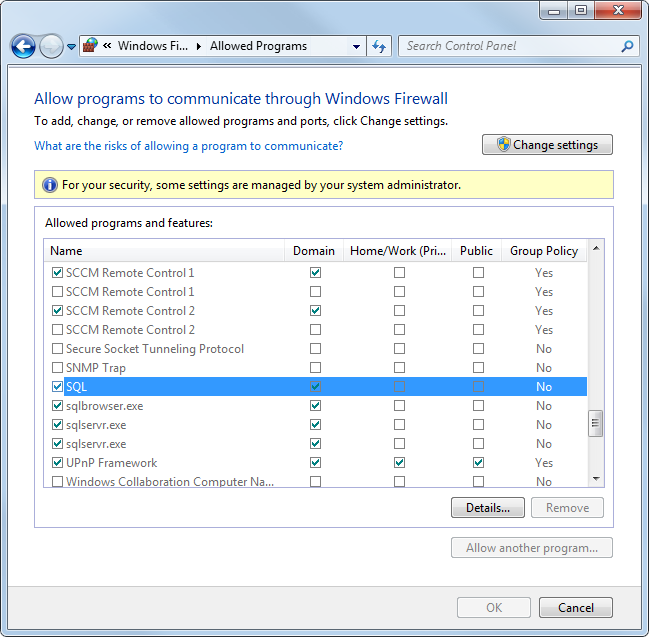The width and height of the screenshot is (649, 637).
Task: Toggle the SQL row name checkbox
Action: point(57,387)
